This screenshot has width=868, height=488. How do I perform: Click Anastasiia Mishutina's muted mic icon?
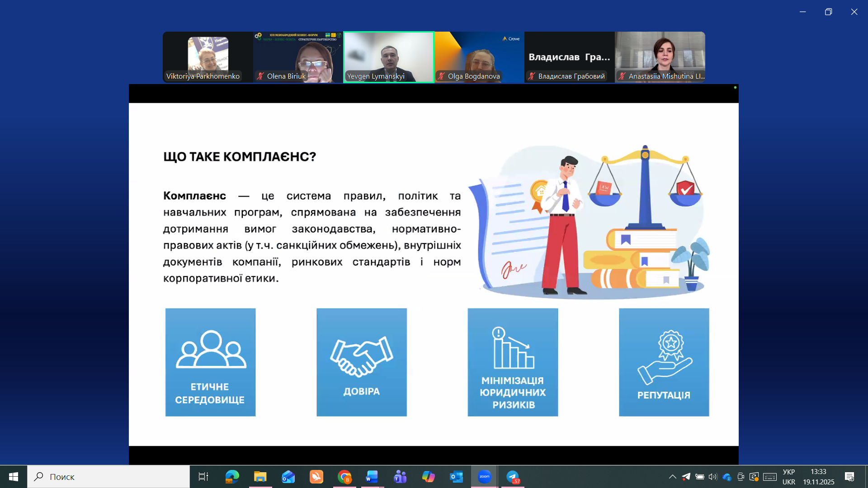point(622,76)
